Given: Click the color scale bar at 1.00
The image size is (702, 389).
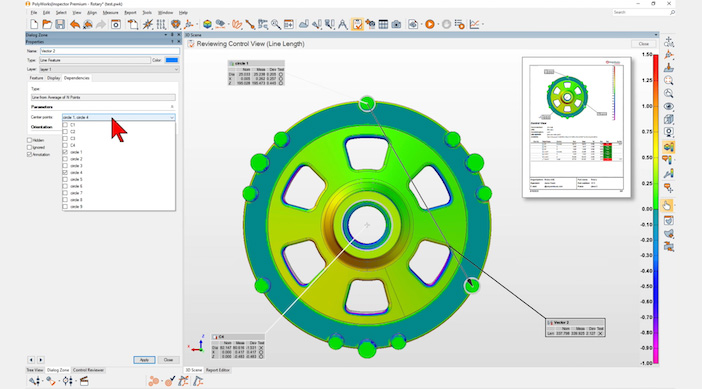Looking at the screenshot, I should [x=656, y=107].
